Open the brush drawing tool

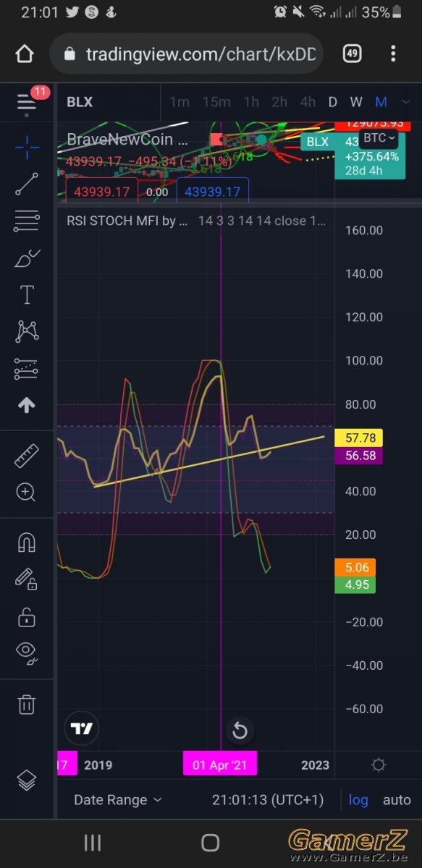(27, 258)
